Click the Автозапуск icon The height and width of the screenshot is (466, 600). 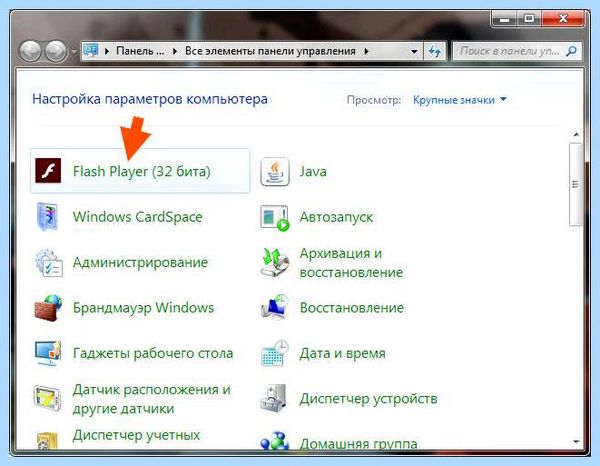click(x=274, y=218)
